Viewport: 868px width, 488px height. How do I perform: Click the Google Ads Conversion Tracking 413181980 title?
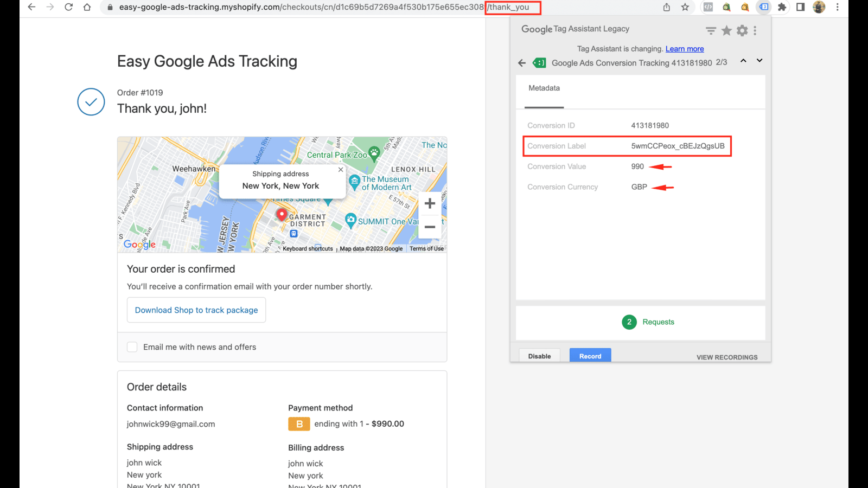[x=632, y=63]
